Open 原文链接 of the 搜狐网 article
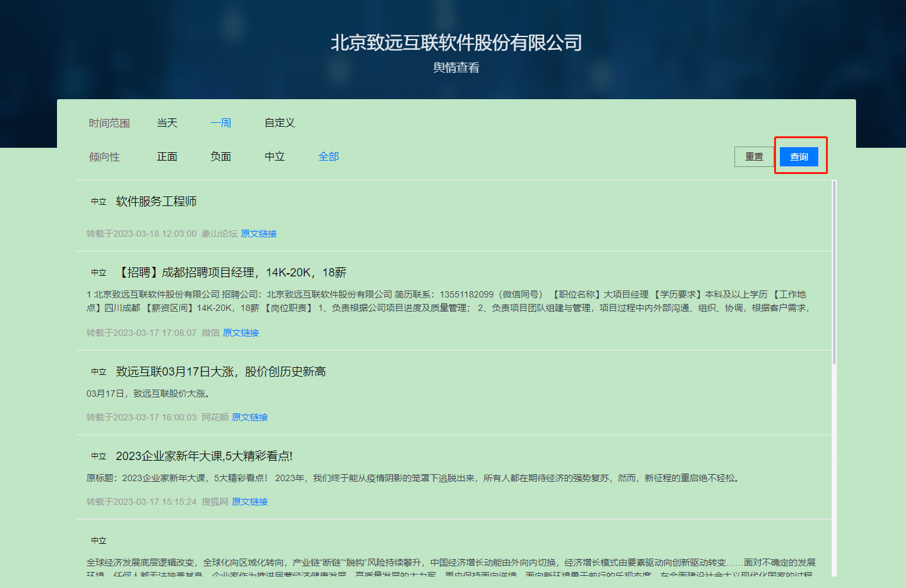The height and width of the screenshot is (588, 906). point(250,502)
